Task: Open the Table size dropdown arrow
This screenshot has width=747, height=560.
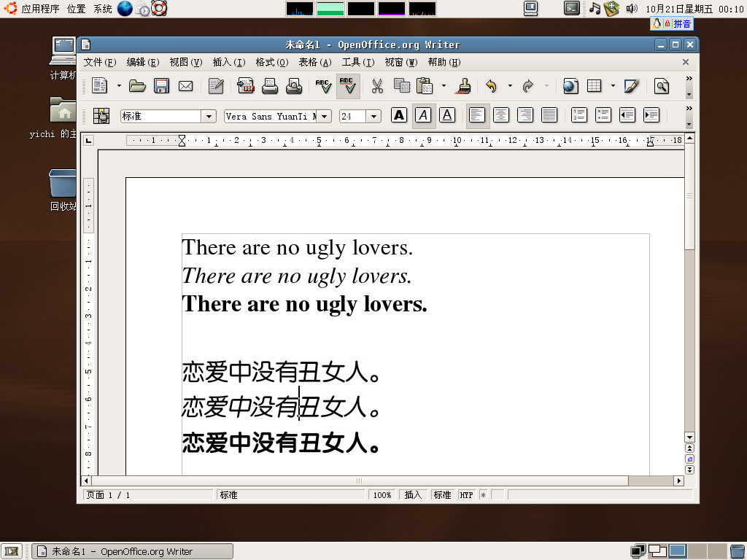Action: point(613,86)
